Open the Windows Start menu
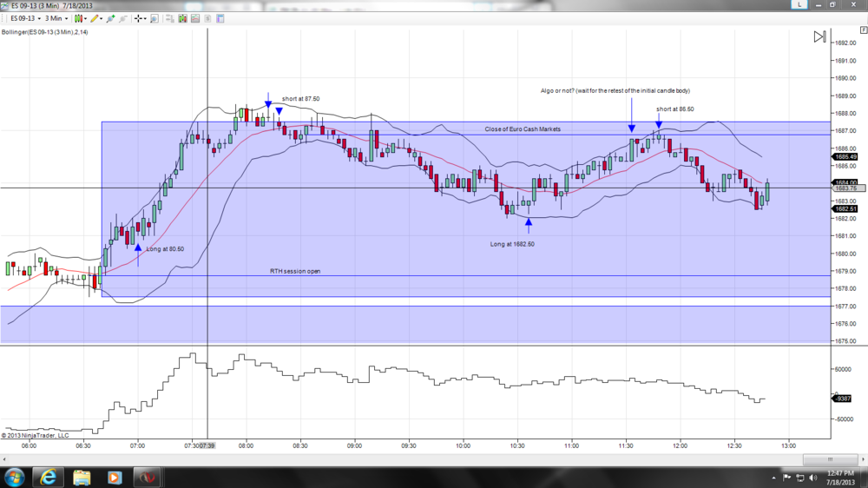The height and width of the screenshot is (488, 868). pos(14,477)
